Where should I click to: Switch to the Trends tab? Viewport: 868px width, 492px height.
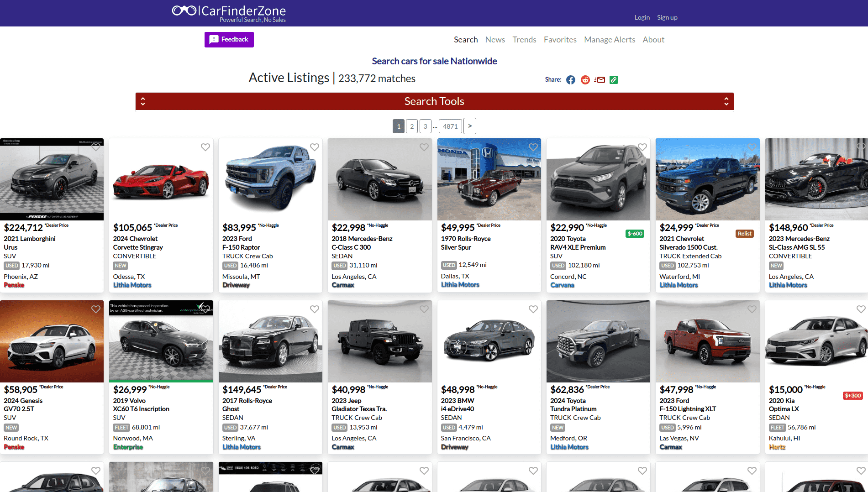pos(524,40)
